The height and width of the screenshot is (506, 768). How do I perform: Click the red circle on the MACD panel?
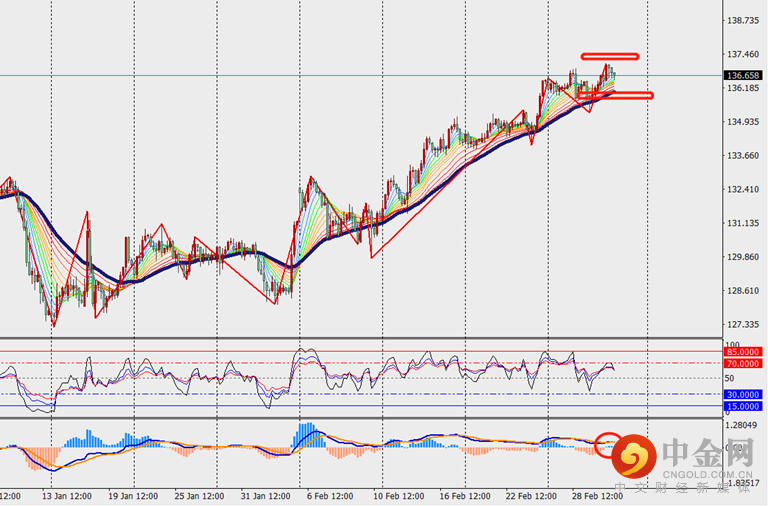pos(608,444)
